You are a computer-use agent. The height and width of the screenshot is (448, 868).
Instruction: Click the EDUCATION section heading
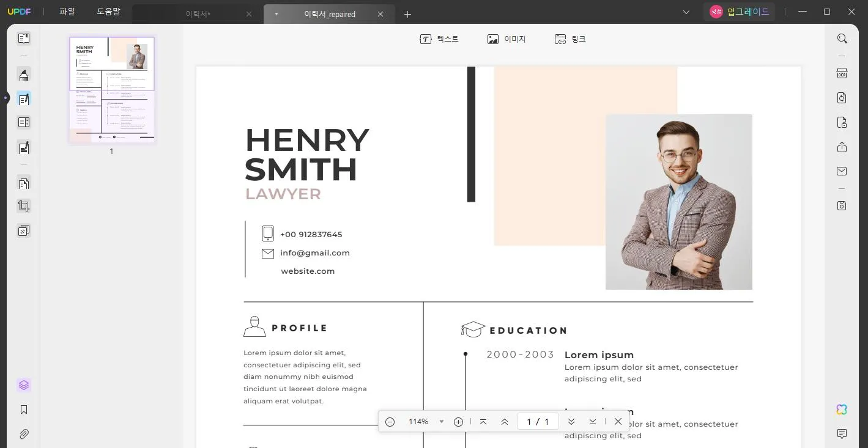click(529, 331)
